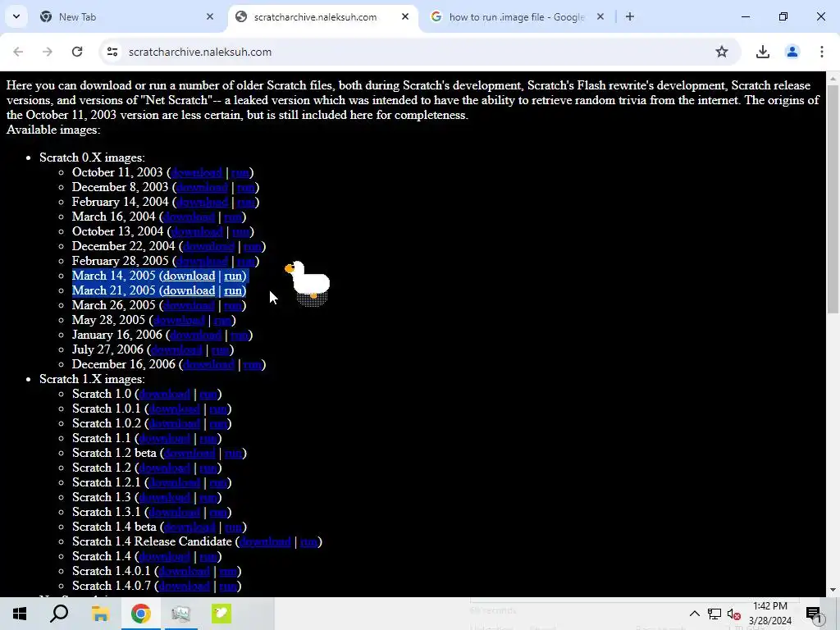The width and height of the screenshot is (840, 630).
Task: Run the March 14, 2005 image
Action: click(x=232, y=276)
